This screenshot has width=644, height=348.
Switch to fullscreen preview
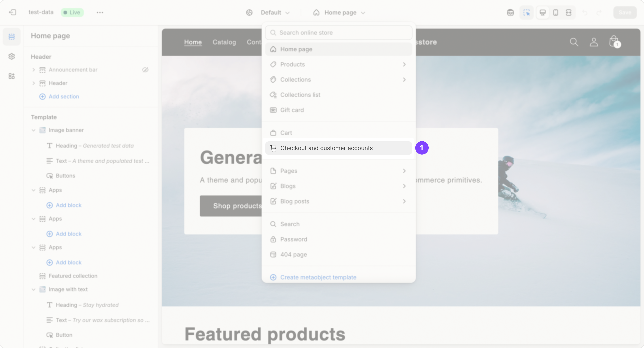568,13
